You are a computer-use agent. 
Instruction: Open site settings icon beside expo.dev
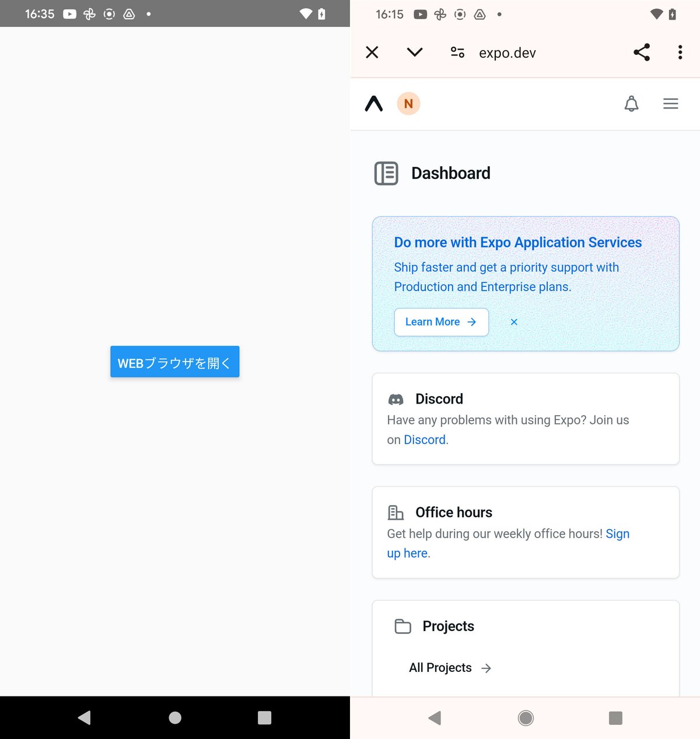click(x=458, y=52)
